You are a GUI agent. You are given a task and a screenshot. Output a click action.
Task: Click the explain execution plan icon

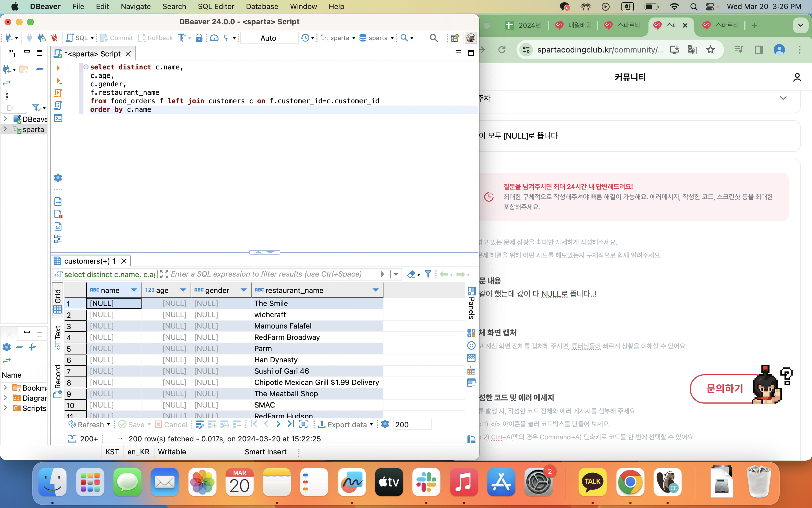coord(58,106)
